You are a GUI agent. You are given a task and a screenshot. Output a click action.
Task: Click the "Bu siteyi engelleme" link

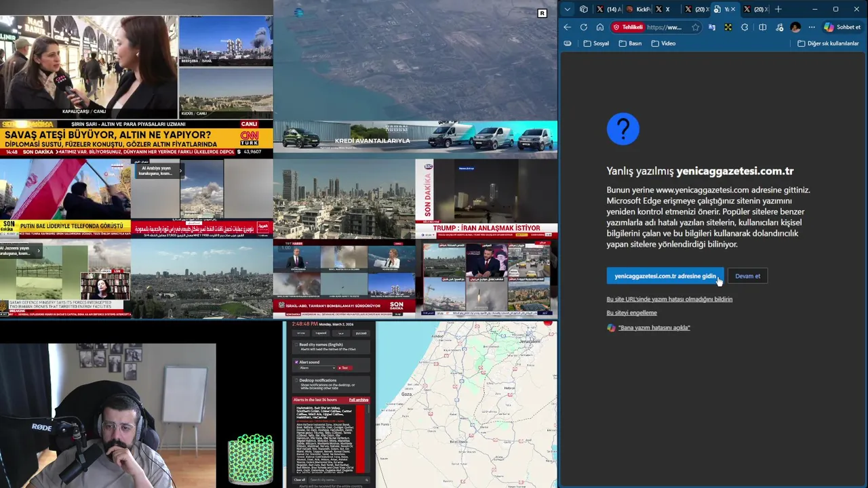pos(631,313)
